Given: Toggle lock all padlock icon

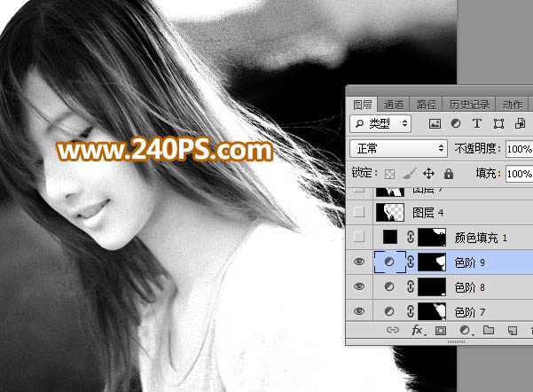Looking at the screenshot, I should click(x=449, y=174).
